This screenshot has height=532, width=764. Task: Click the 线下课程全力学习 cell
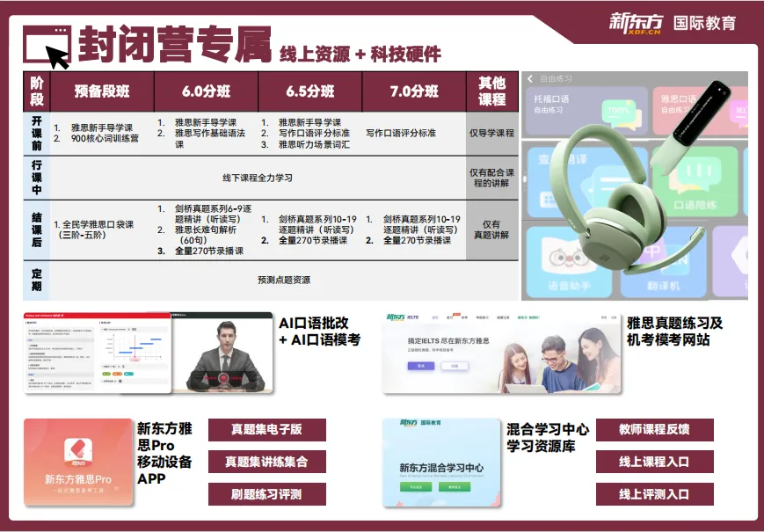(258, 178)
